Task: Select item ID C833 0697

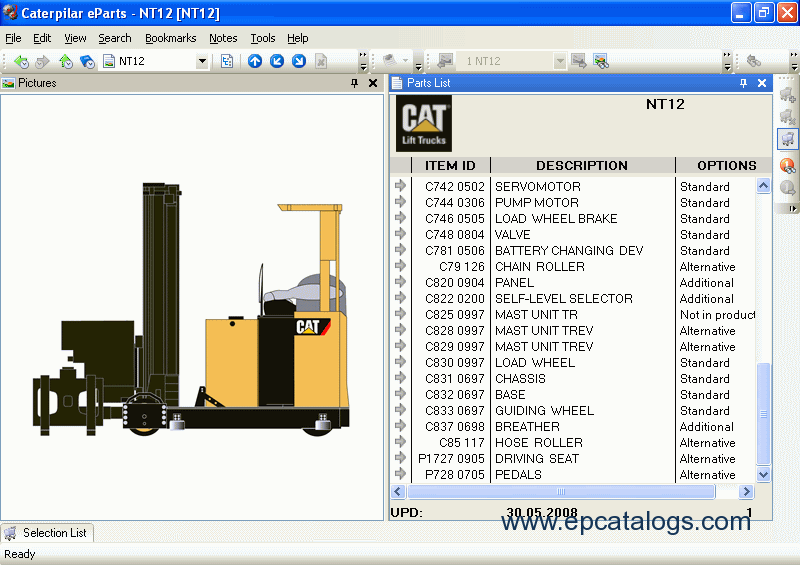Action: tap(455, 411)
